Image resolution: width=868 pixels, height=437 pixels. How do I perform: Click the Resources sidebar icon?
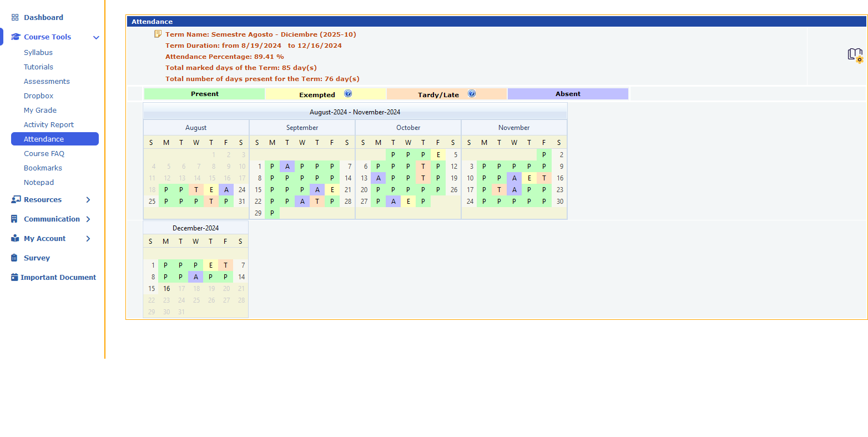point(16,200)
